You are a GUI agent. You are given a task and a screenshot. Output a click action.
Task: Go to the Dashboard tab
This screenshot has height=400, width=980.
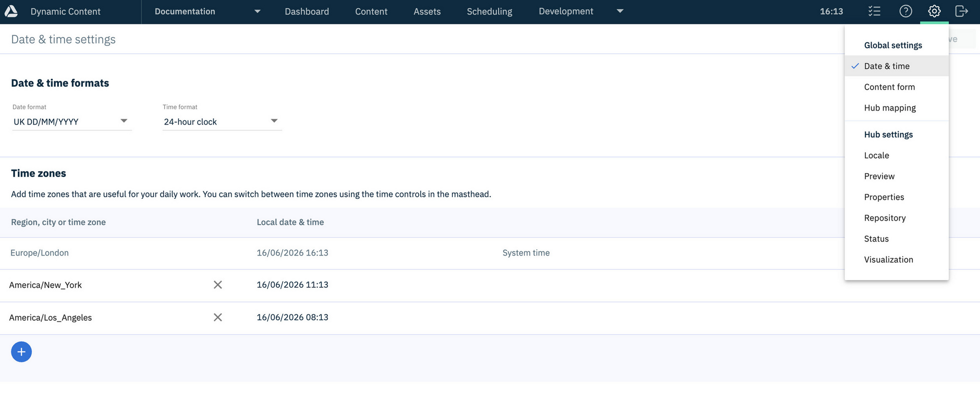tap(307, 11)
